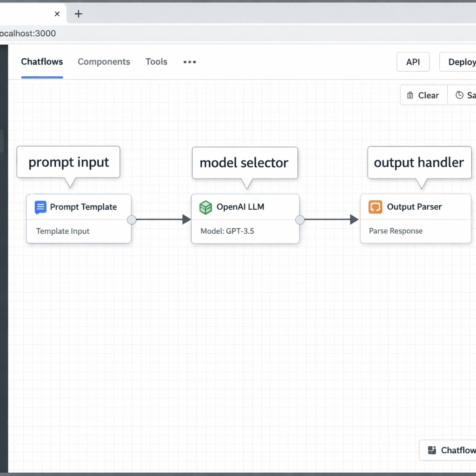Open the Components tab
This screenshot has width=476, height=476.
(104, 62)
